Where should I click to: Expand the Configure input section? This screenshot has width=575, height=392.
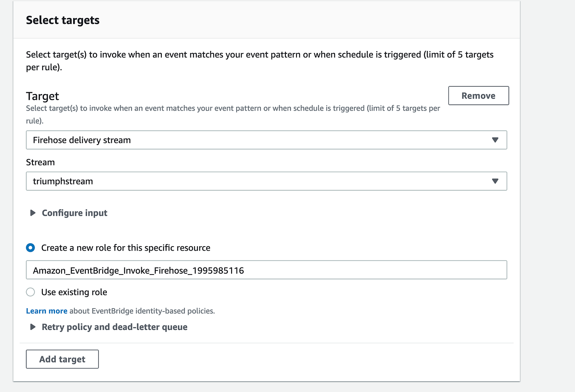[x=74, y=213]
